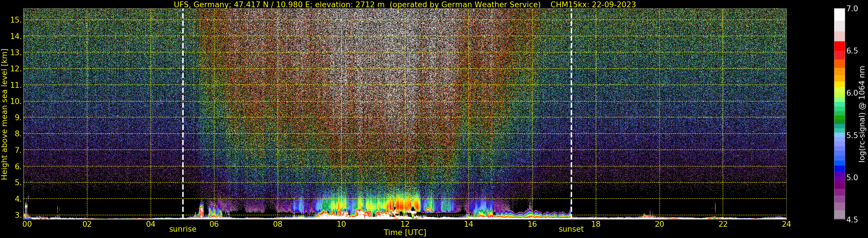Click colorbar value '7.0'

(852, 9)
